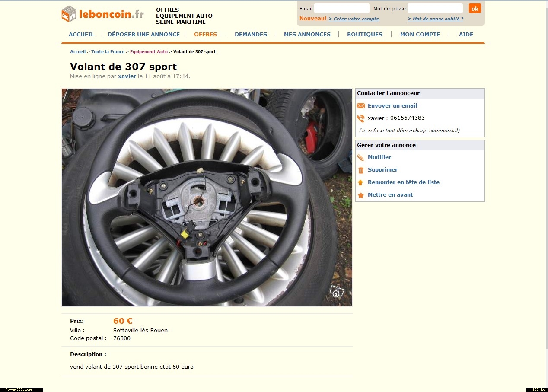This screenshot has width=548, height=392.
Task: Click the camera watermark icon on the photo
Action: coord(337,292)
